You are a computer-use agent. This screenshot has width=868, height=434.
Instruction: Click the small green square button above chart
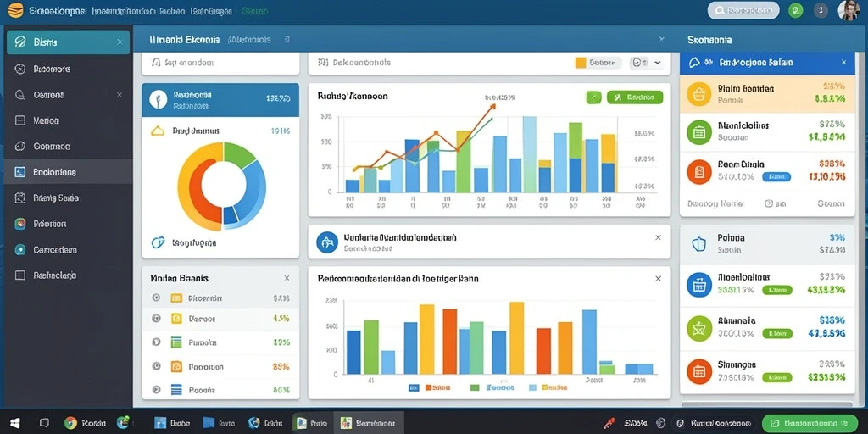pyautogui.click(x=593, y=97)
